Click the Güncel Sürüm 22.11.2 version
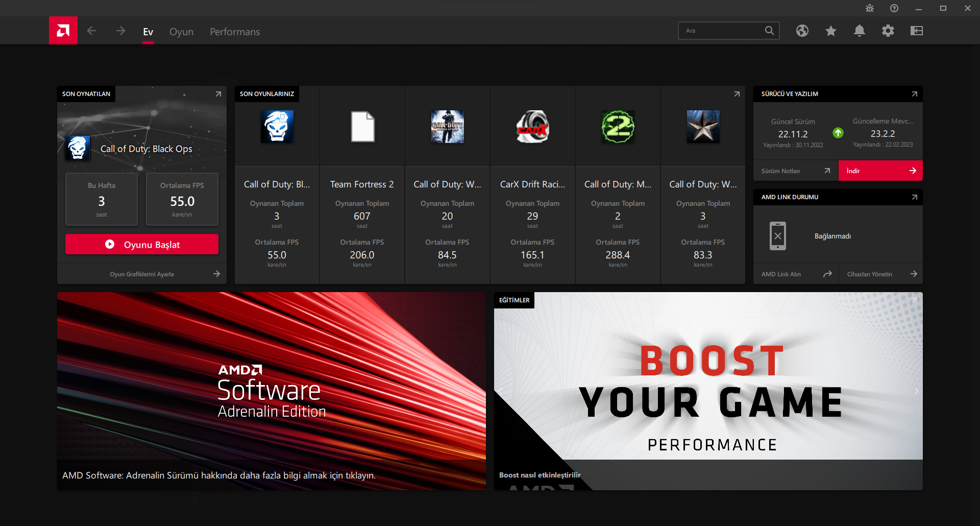This screenshot has width=980, height=526. coord(793,134)
